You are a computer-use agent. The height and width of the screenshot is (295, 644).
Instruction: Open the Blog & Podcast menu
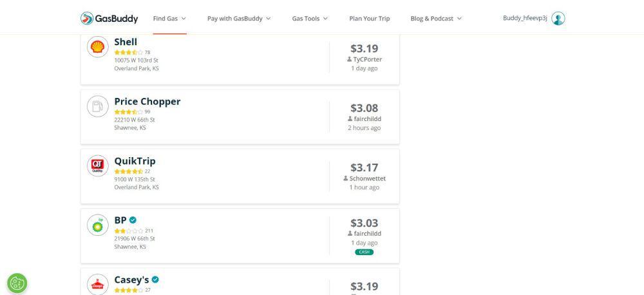coord(436,19)
